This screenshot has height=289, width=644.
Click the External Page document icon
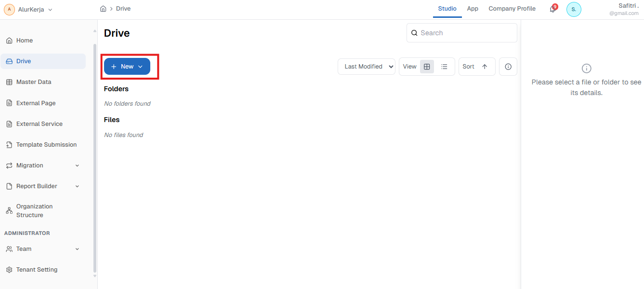click(x=9, y=103)
